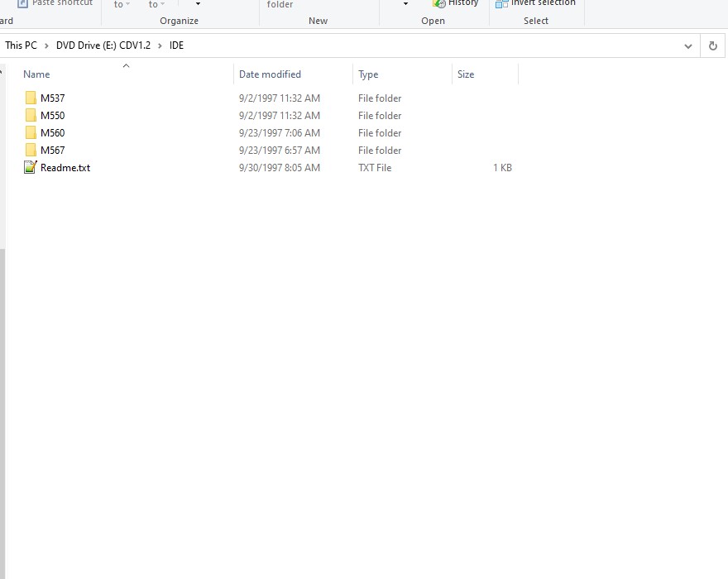The width and height of the screenshot is (728, 579).
Task: Click the M560 folder icon
Action: (x=31, y=133)
